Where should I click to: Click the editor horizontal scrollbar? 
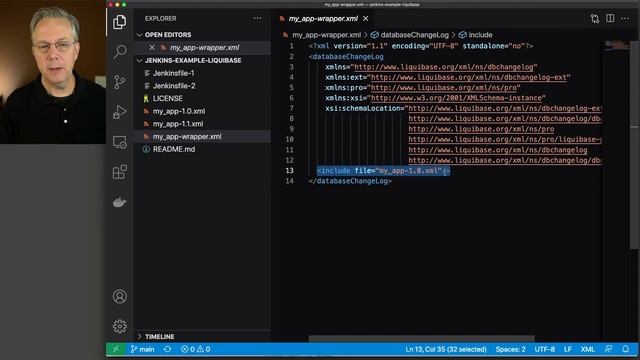point(422,338)
